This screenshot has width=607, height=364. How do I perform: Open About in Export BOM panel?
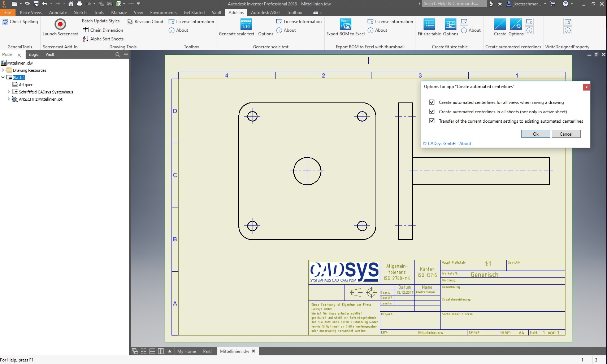click(x=377, y=30)
